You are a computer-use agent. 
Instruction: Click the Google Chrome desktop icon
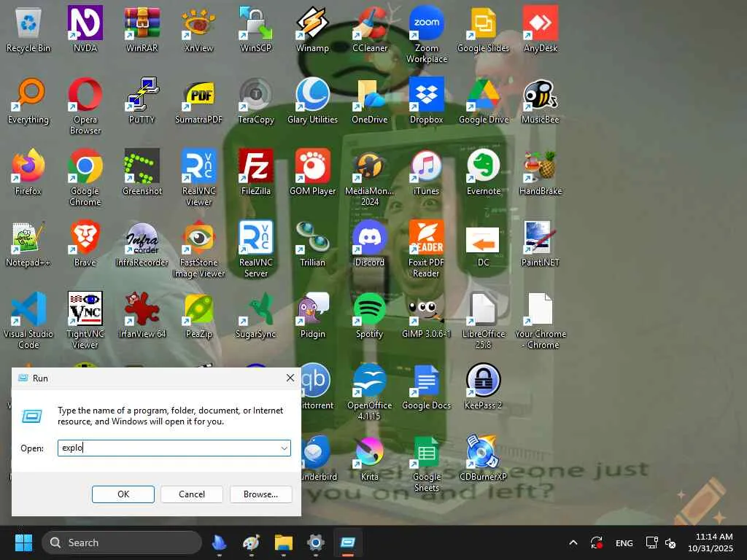click(x=85, y=178)
